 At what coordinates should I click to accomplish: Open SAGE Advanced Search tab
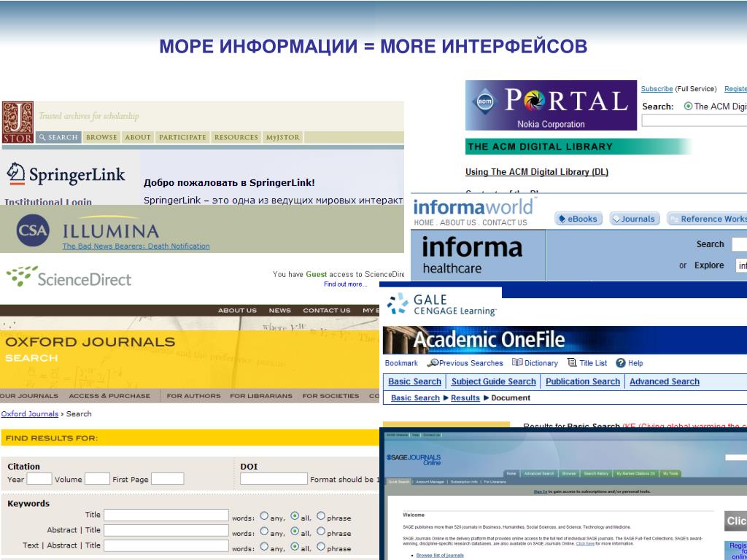point(539,474)
